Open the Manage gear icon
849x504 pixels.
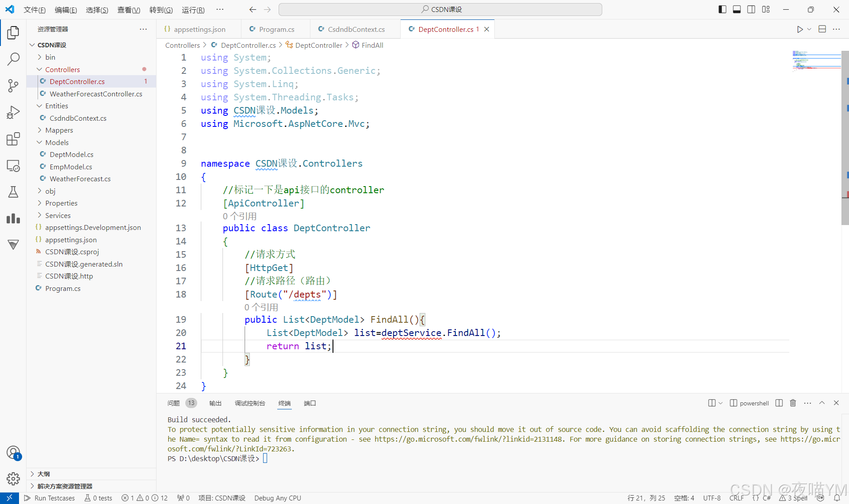click(13, 478)
